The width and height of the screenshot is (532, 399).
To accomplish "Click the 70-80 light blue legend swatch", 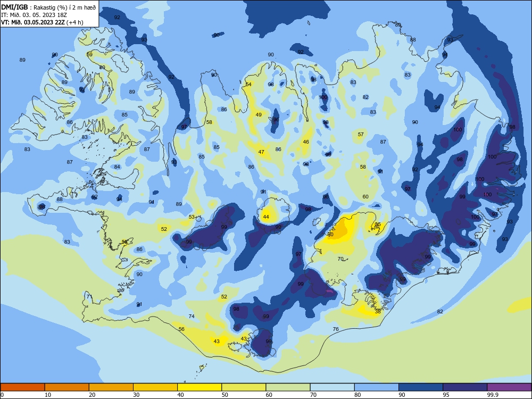I will tap(332, 387).
